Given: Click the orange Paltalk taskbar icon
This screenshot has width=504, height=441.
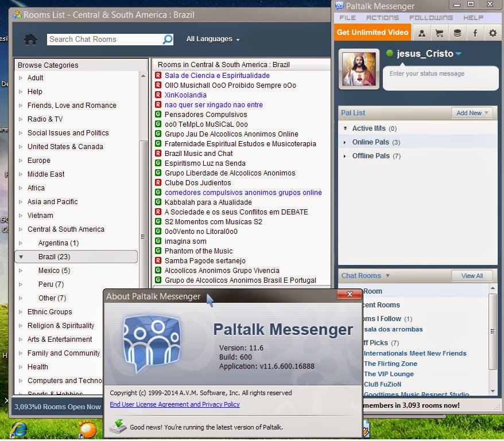Looking at the screenshot, I should coord(87,430).
